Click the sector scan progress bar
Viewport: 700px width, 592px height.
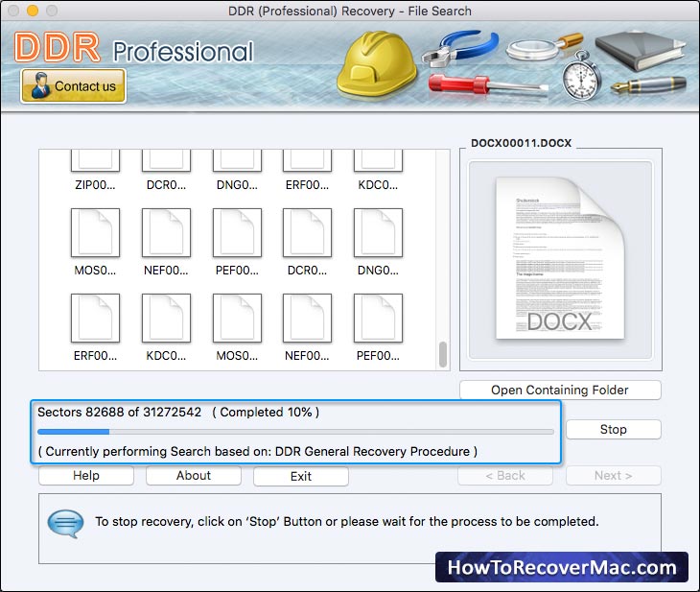(295, 432)
